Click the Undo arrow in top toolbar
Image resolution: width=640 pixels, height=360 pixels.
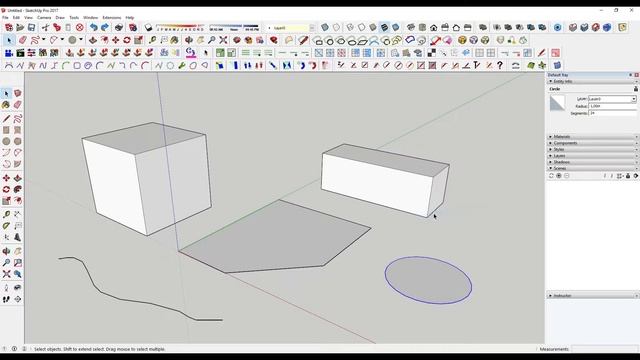coord(94,28)
